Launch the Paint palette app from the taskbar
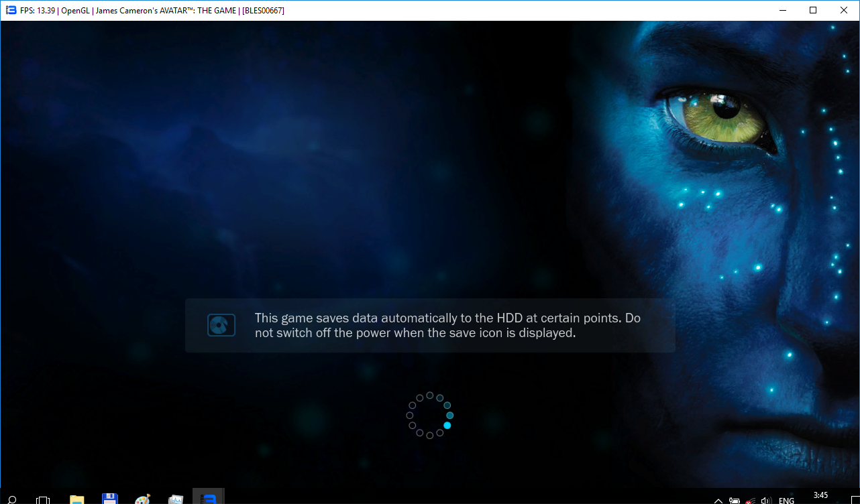Image resolution: width=860 pixels, height=504 pixels. pos(143,499)
